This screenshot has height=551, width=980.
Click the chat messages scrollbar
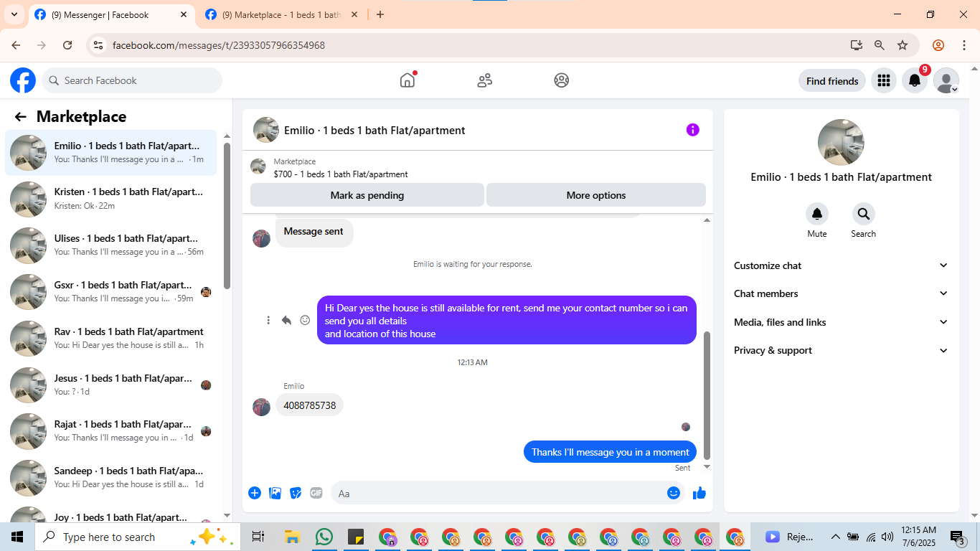(x=707, y=395)
